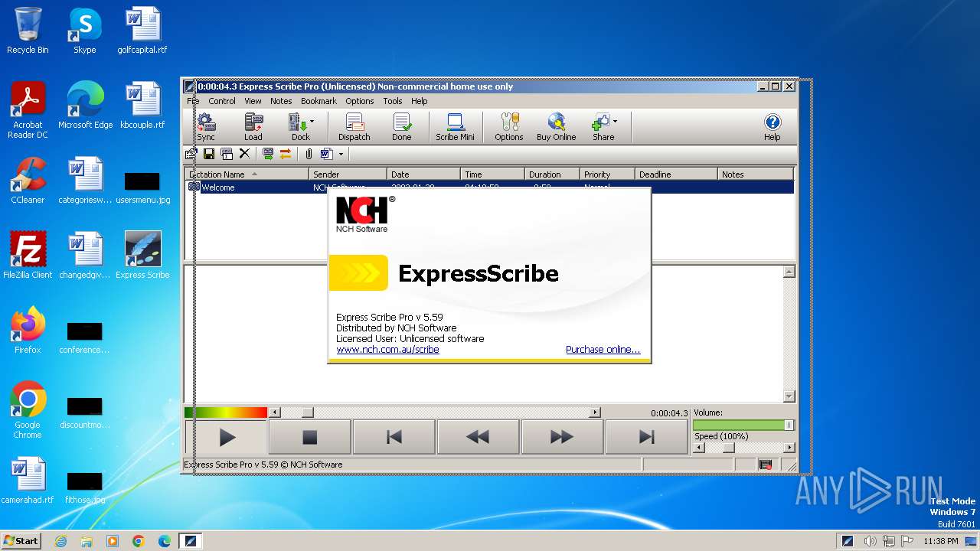Open the Word document icon
Screen dimensions: 980x551
coord(326,154)
